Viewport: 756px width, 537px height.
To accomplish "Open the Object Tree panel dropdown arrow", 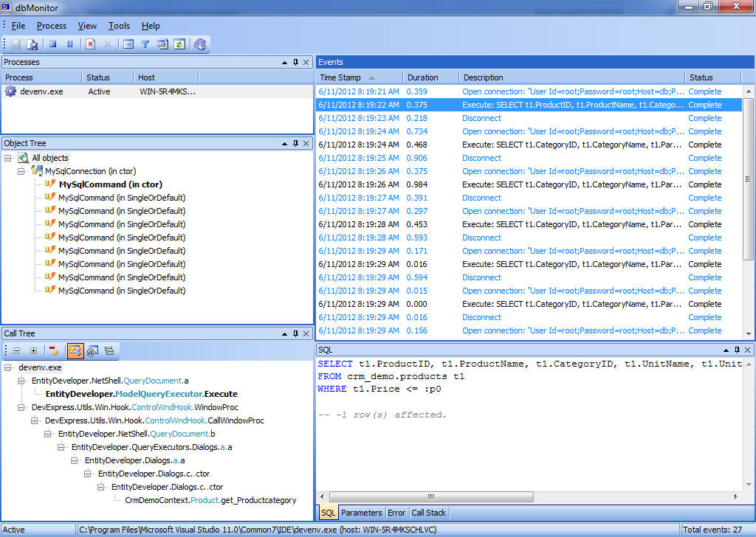I will click(283, 144).
